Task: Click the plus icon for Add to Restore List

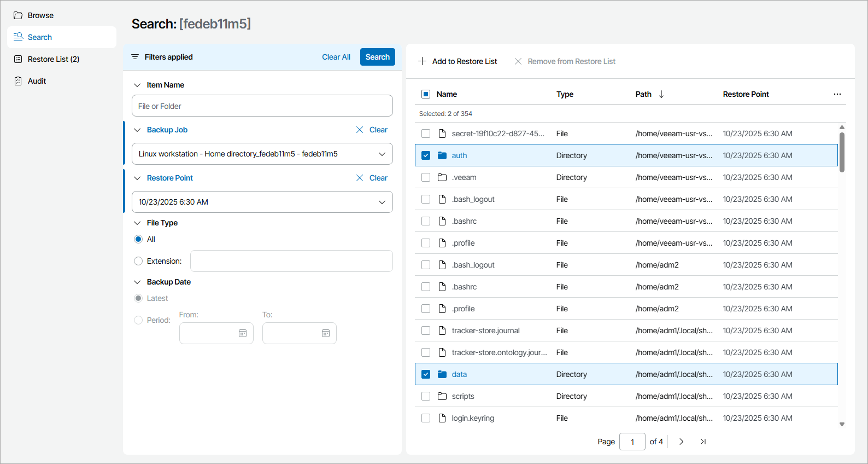Action: coord(423,61)
